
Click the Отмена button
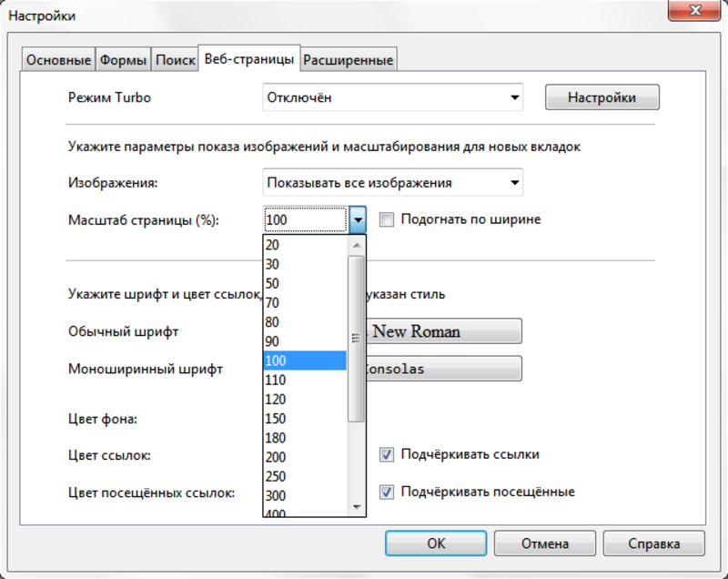point(545,543)
